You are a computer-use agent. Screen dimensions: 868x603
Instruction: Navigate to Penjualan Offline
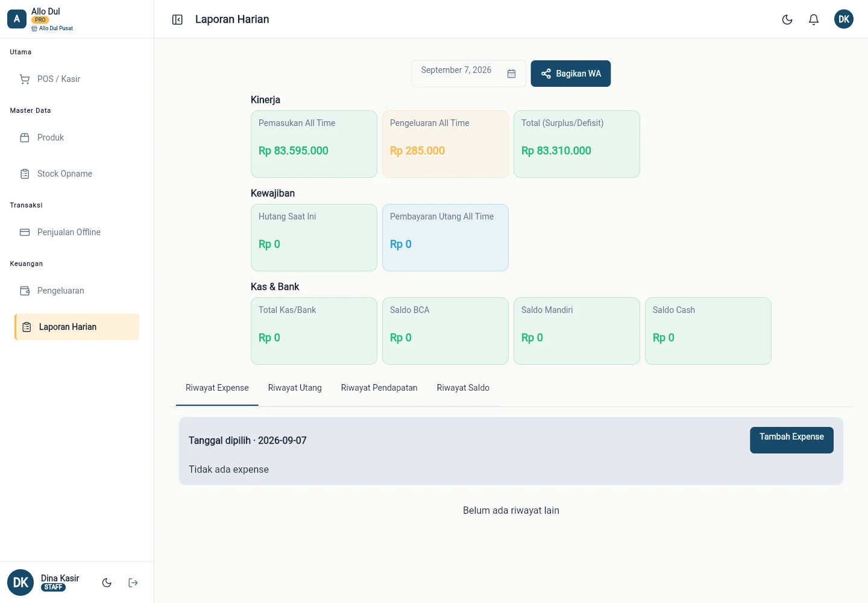[77, 232]
